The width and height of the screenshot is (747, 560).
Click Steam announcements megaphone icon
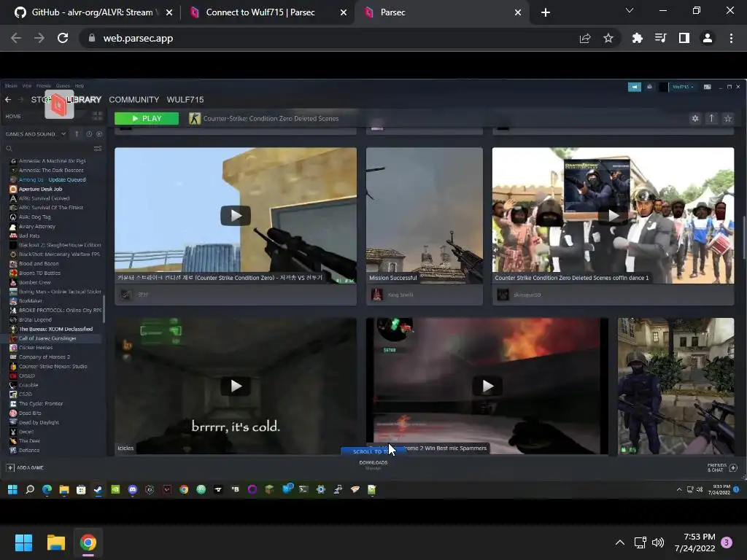634,87
